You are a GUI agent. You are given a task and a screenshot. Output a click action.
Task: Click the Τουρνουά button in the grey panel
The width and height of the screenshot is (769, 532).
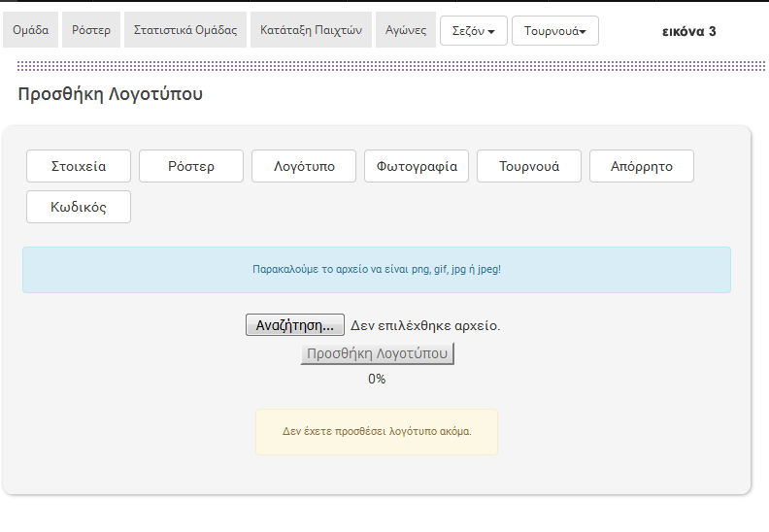[x=529, y=166]
